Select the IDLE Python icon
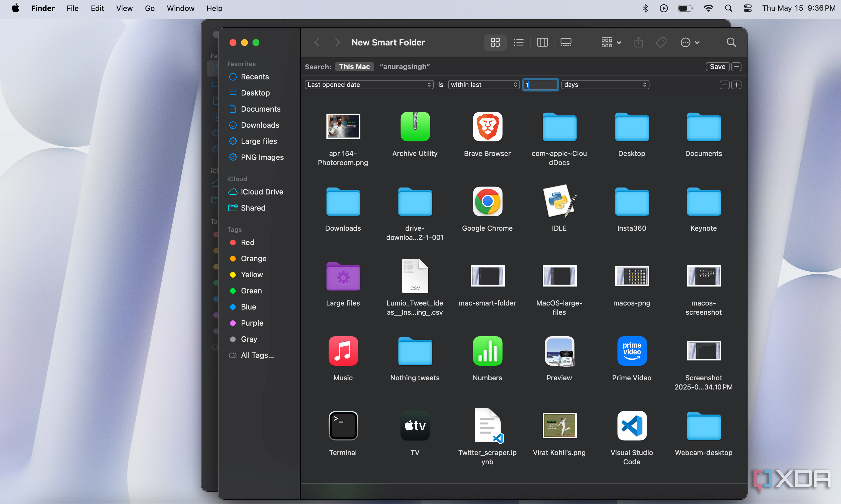Image resolution: width=841 pixels, height=504 pixels. point(559,201)
